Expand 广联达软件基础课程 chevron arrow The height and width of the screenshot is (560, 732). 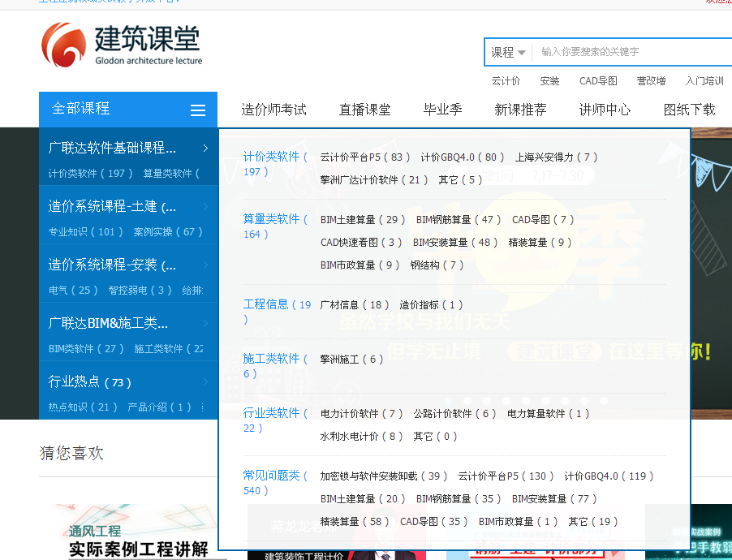click(x=205, y=148)
